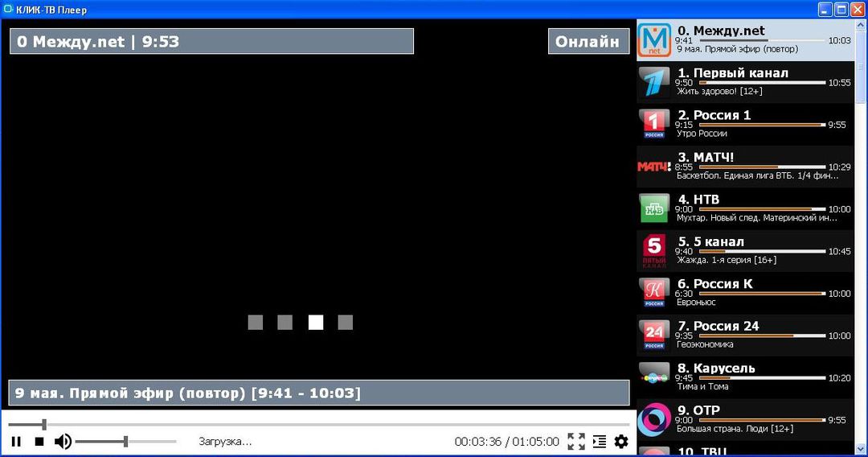Select 5 канал logo

(653, 251)
